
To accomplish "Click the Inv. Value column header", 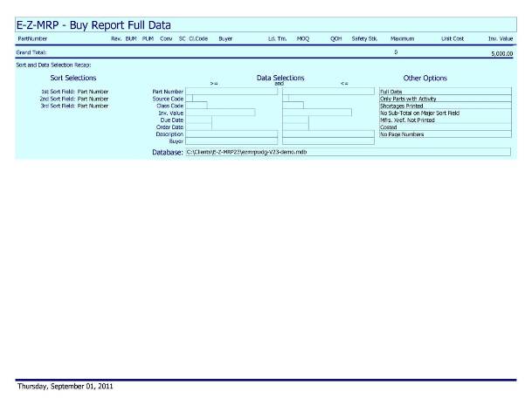I will point(500,38).
